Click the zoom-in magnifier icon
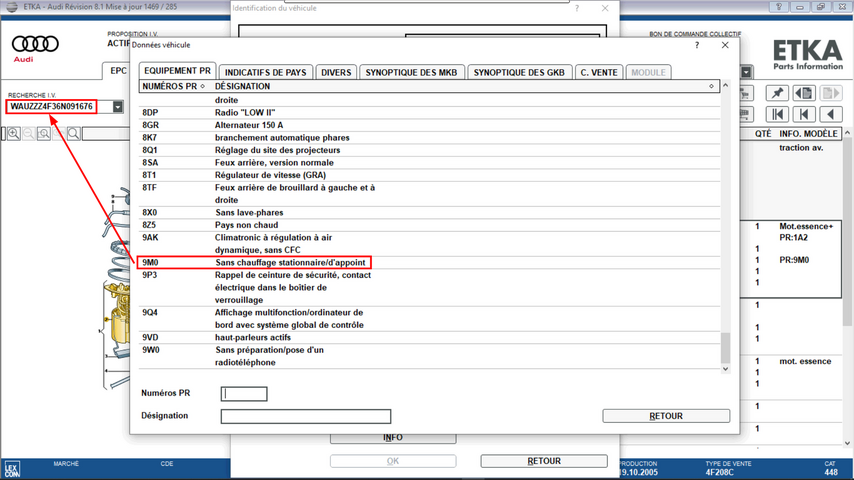 pyautogui.click(x=14, y=133)
